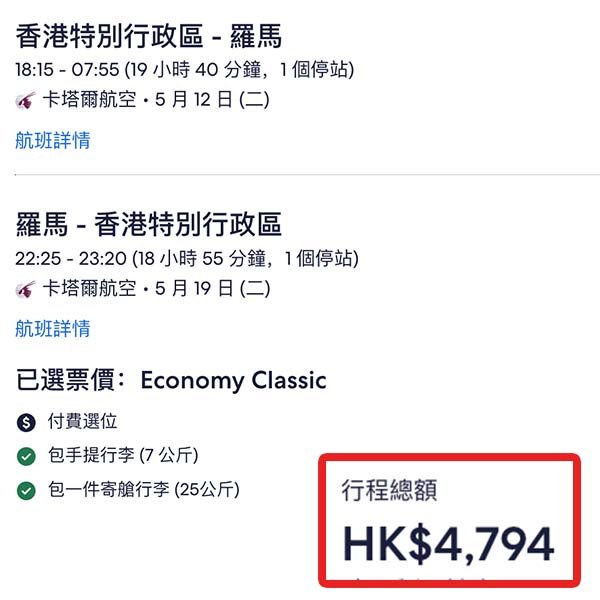Click the 付費選位 seat selection text
The image size is (600, 600).
tap(81, 422)
